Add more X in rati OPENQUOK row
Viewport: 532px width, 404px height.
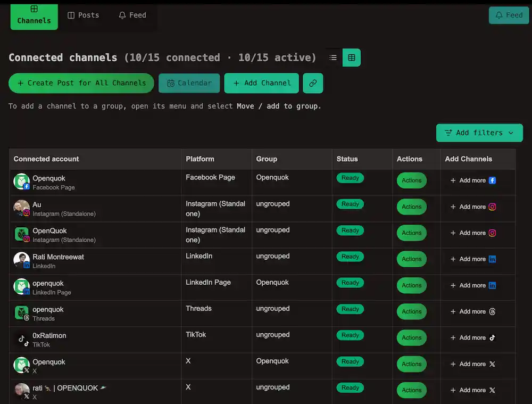click(473, 390)
